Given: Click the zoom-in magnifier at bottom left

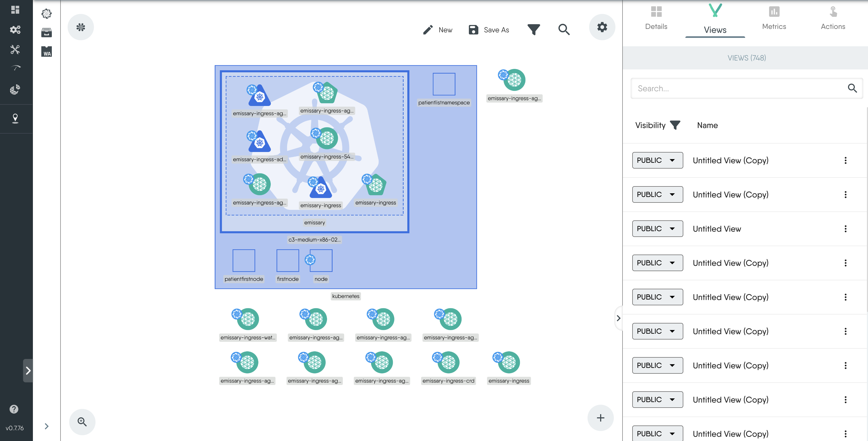Looking at the screenshot, I should click(x=82, y=422).
